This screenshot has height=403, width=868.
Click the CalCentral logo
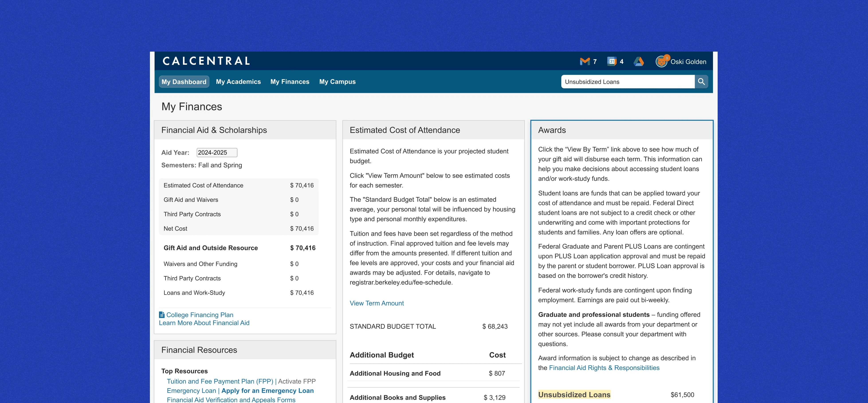206,61
